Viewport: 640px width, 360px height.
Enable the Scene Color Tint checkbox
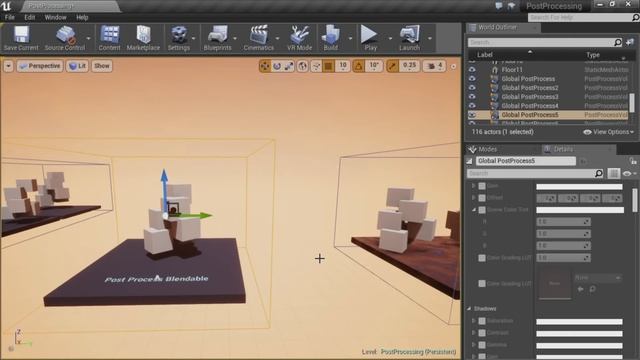[482, 210]
